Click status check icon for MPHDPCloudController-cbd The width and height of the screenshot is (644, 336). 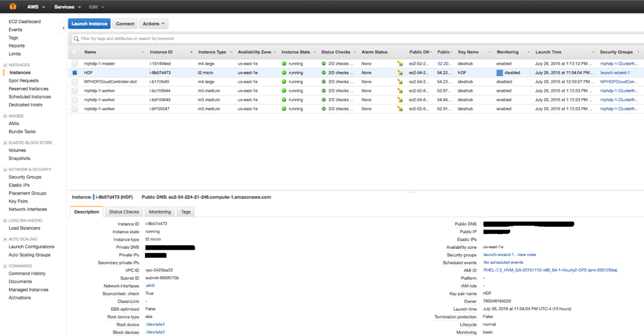click(x=324, y=82)
